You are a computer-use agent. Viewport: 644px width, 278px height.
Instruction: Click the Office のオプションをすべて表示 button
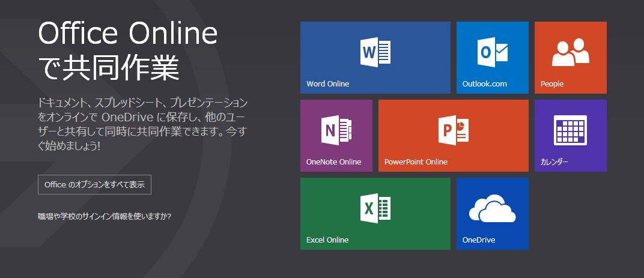(x=94, y=185)
